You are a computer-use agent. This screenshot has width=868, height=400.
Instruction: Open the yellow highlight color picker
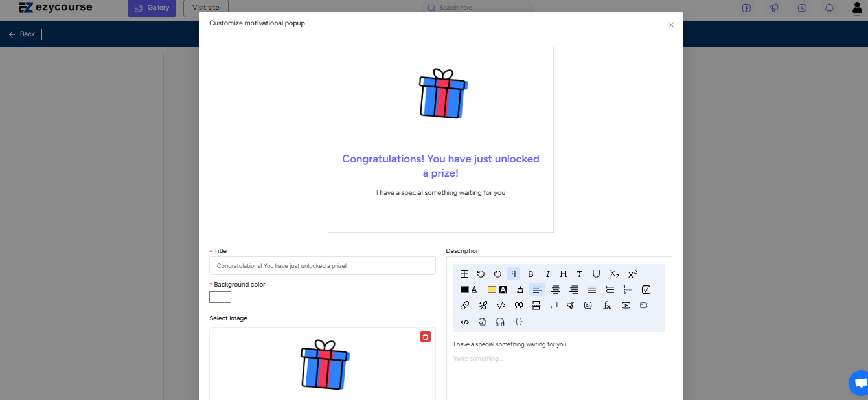coord(497,289)
